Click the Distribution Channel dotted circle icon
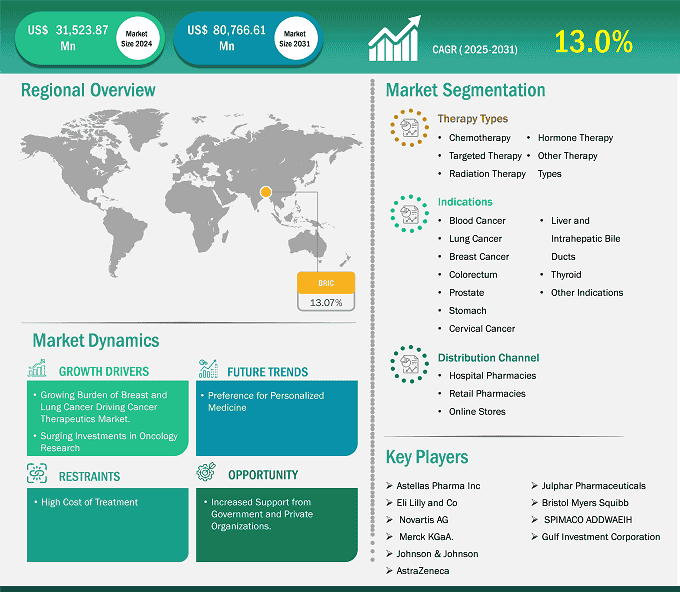680x592 pixels. tap(409, 364)
